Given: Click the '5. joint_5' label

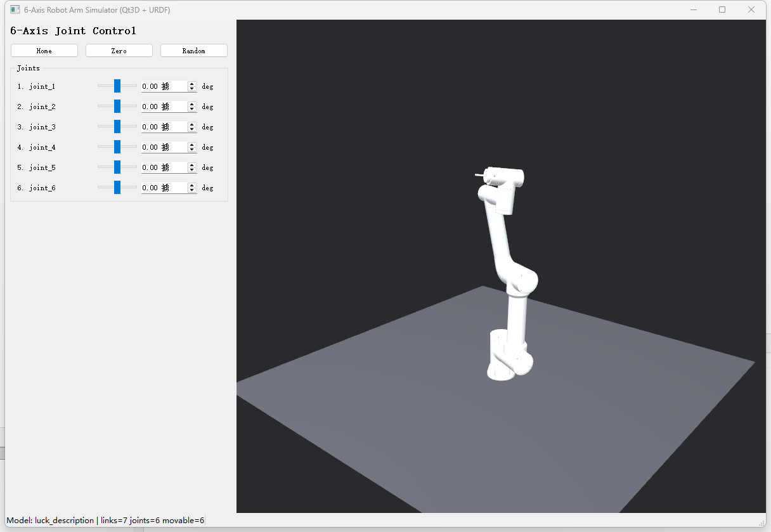Looking at the screenshot, I should click(37, 167).
